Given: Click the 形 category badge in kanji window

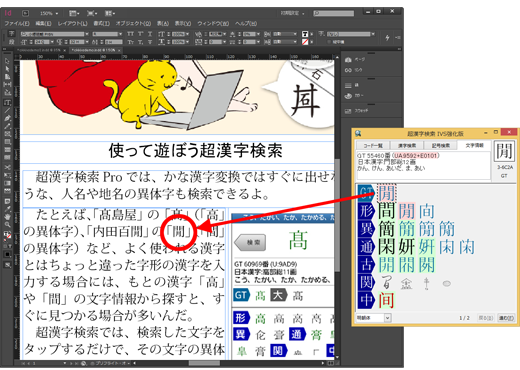Looking at the screenshot, I should pos(366,211).
